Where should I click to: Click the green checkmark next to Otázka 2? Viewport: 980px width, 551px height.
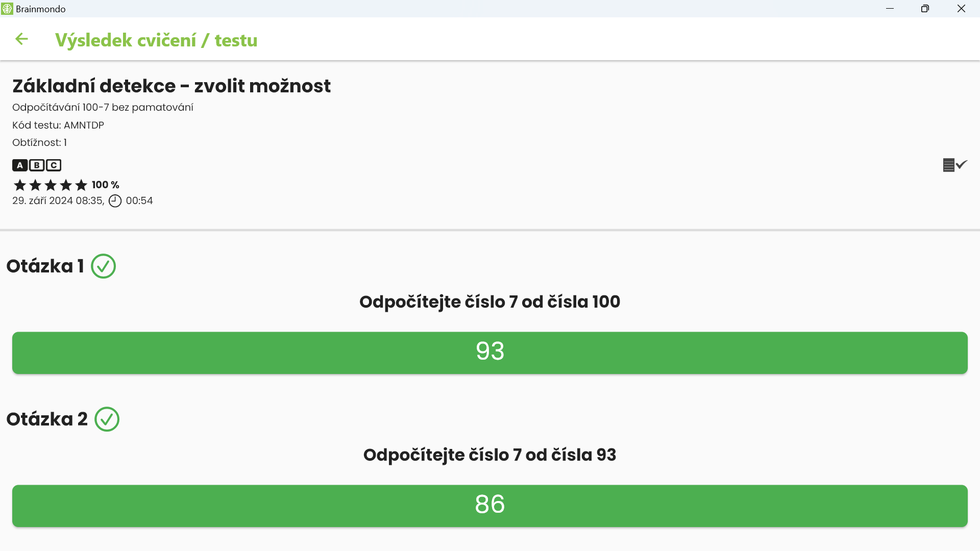pos(107,419)
